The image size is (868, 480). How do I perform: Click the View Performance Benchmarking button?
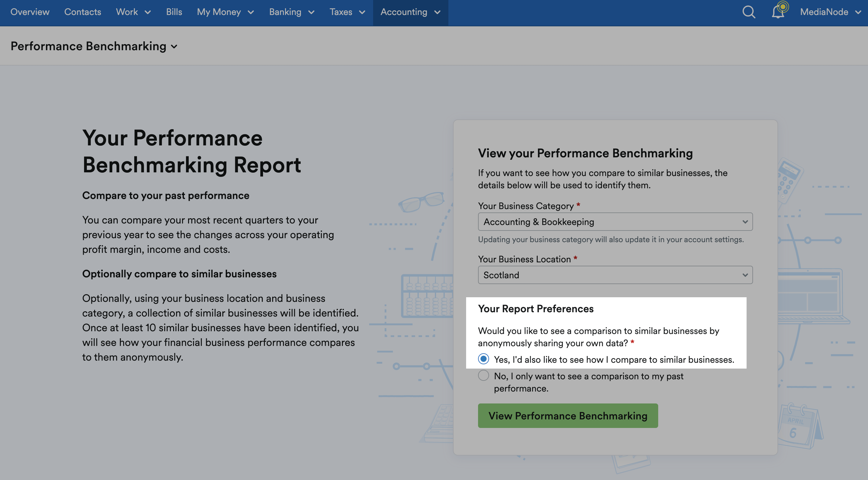568,416
